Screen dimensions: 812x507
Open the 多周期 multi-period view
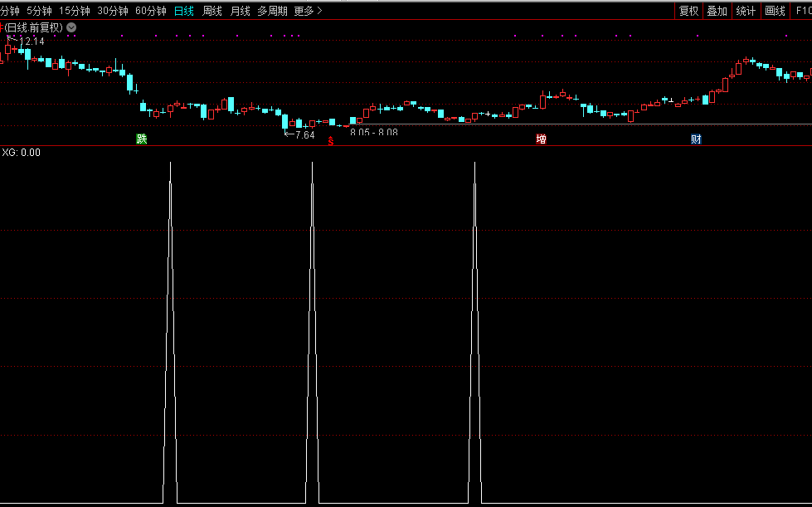(x=272, y=11)
